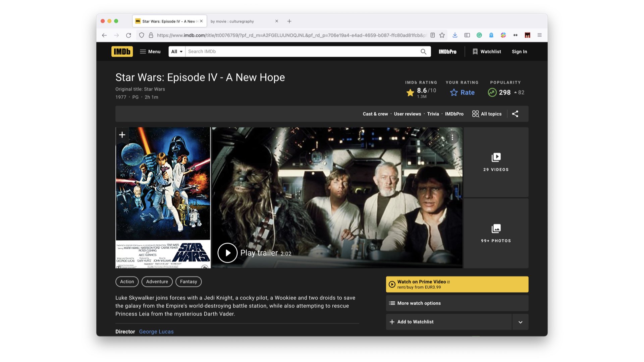Open the 29 Videos gallery

(x=496, y=162)
